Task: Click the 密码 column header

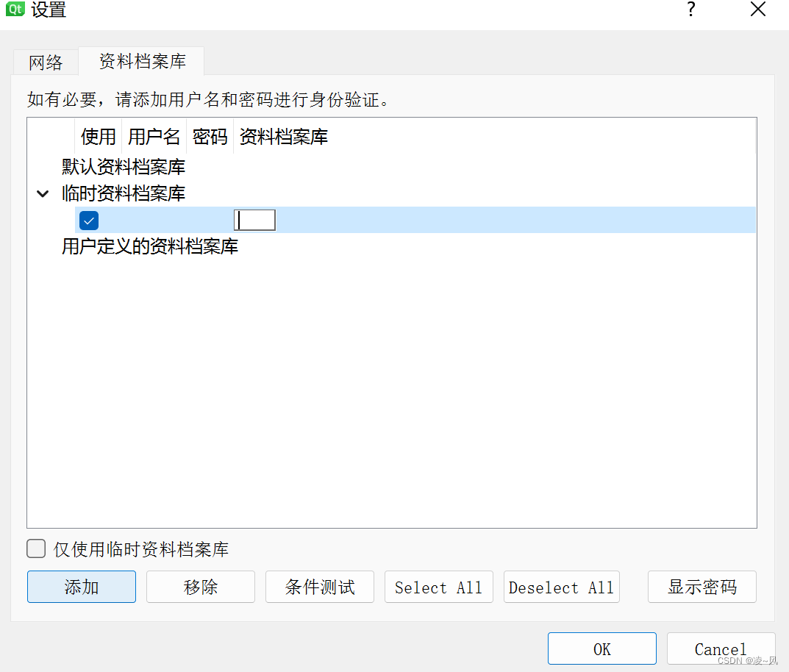Action: 210,137
